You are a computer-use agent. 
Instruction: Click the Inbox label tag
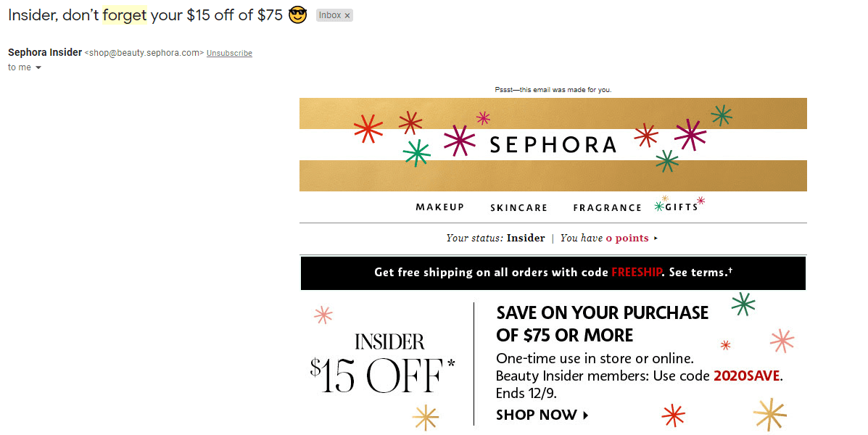tap(329, 15)
